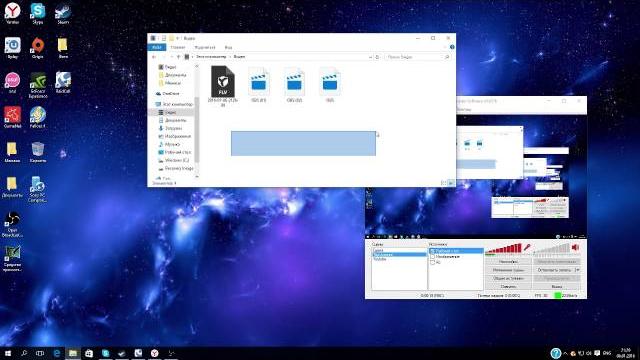Click the Изменение сцены button in OBS
The height and width of the screenshot is (360, 640).
click(x=508, y=270)
